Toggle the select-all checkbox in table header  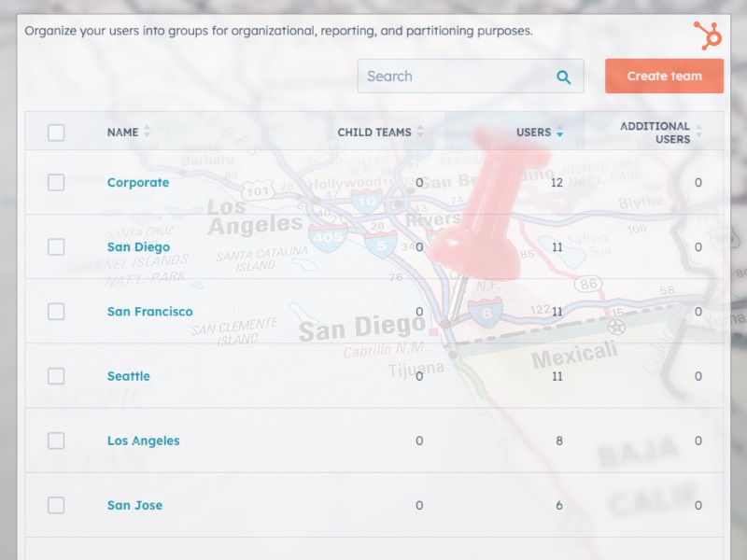click(x=56, y=133)
